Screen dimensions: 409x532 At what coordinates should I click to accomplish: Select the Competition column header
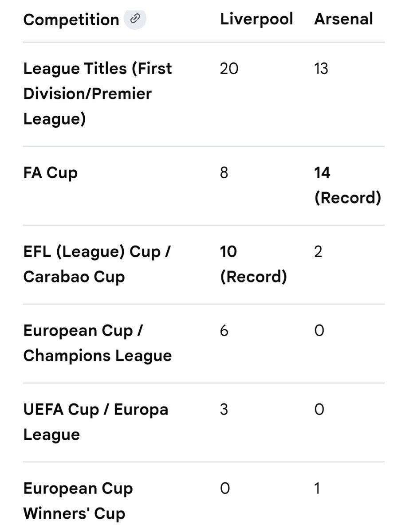tap(71, 20)
